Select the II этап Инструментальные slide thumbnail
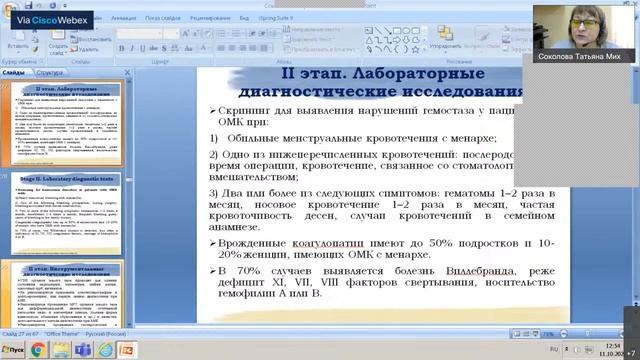The width and height of the screenshot is (640, 360). coord(66,295)
